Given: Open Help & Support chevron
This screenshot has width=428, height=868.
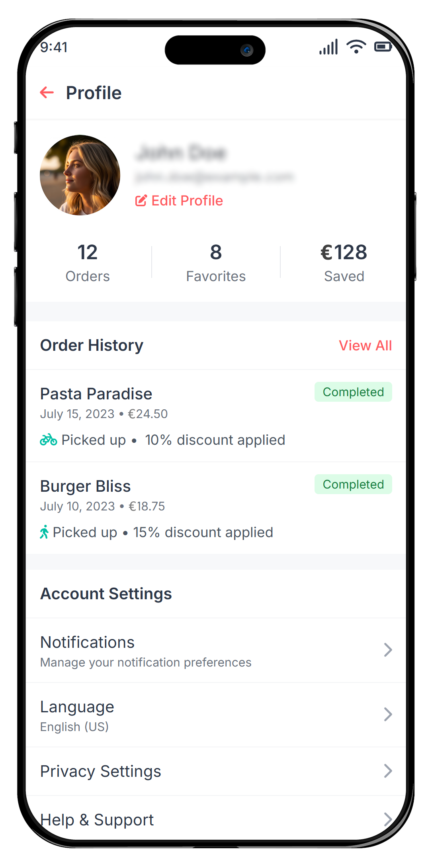Looking at the screenshot, I should (x=388, y=819).
